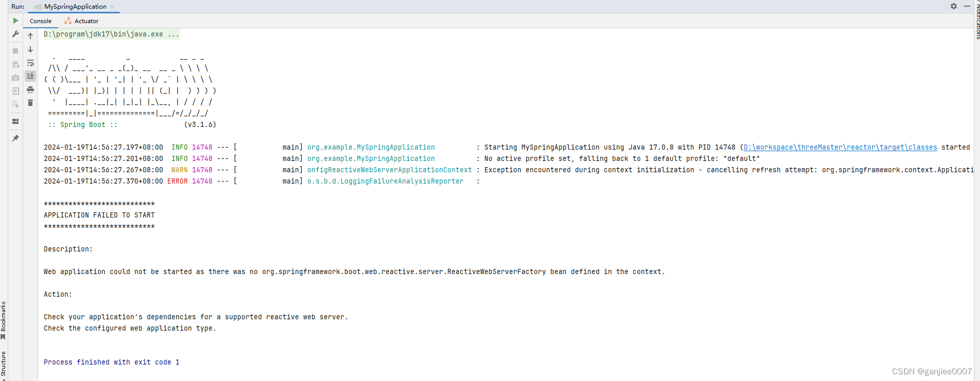Pin the run tab with pin icon

(15, 138)
